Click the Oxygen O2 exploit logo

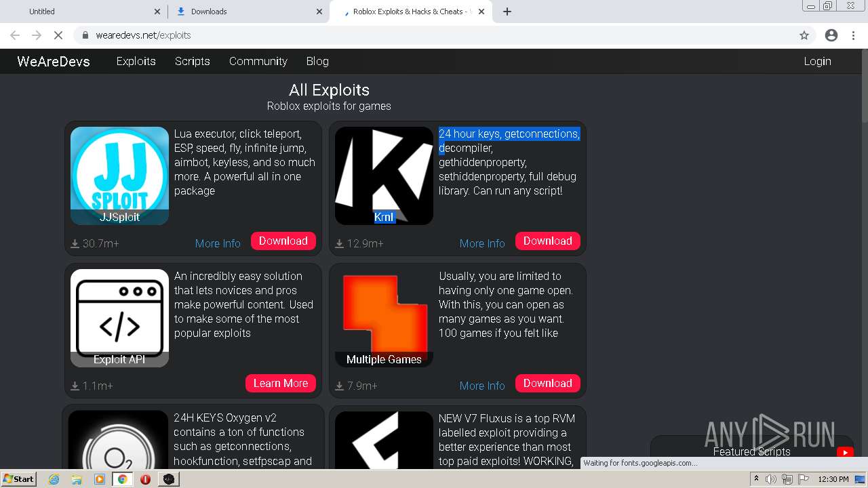(118, 439)
